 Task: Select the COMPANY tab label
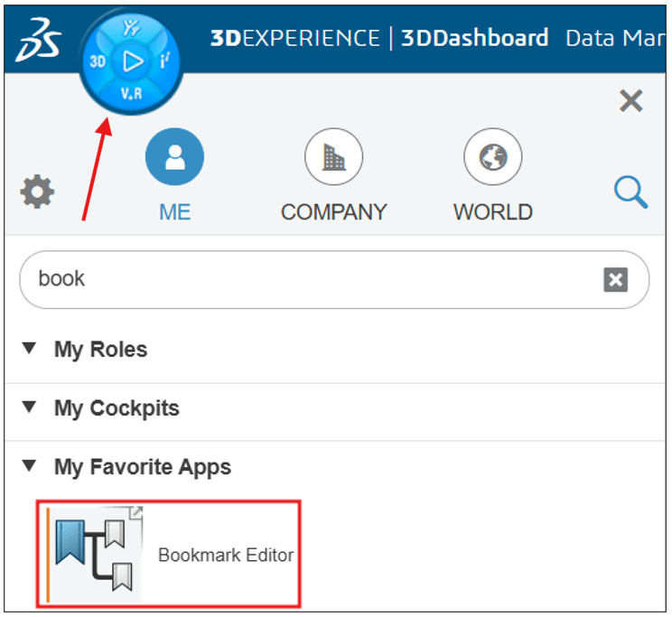[x=334, y=212]
